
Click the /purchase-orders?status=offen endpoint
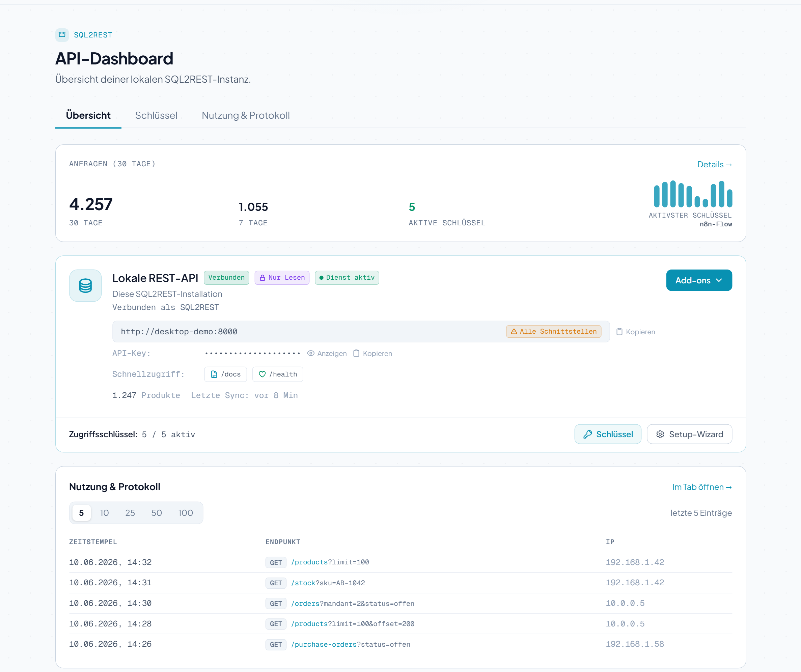click(x=351, y=645)
